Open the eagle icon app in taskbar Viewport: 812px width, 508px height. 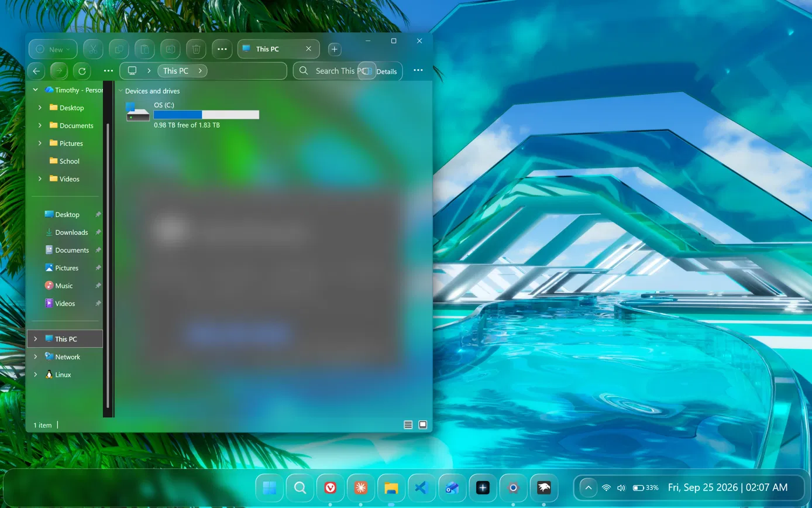point(544,488)
